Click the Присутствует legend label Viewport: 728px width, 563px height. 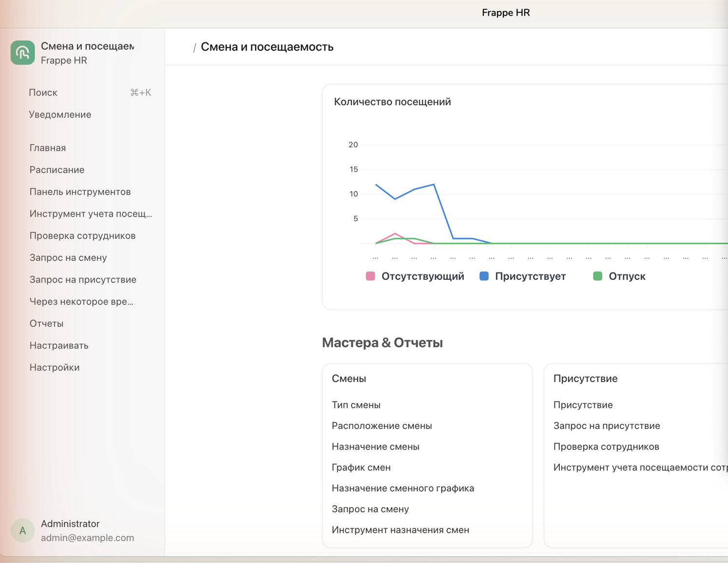click(530, 276)
